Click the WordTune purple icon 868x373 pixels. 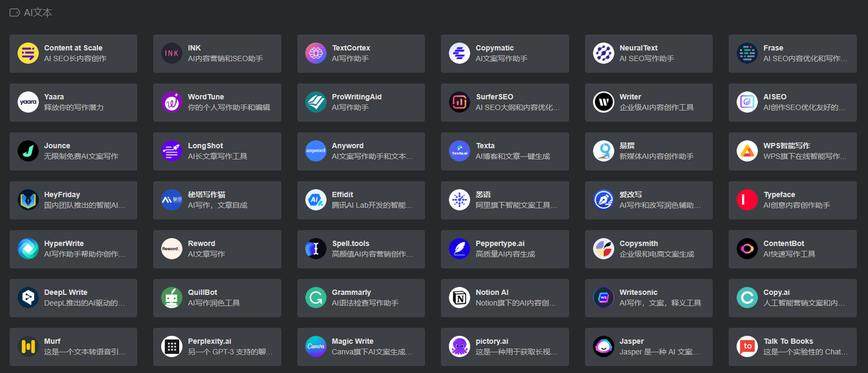coord(172,103)
